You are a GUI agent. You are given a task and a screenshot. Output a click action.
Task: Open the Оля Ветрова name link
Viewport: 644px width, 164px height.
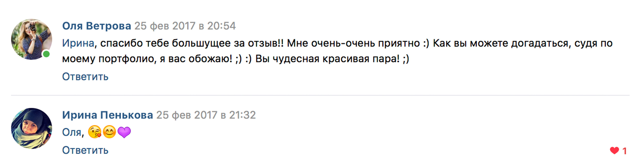point(97,26)
